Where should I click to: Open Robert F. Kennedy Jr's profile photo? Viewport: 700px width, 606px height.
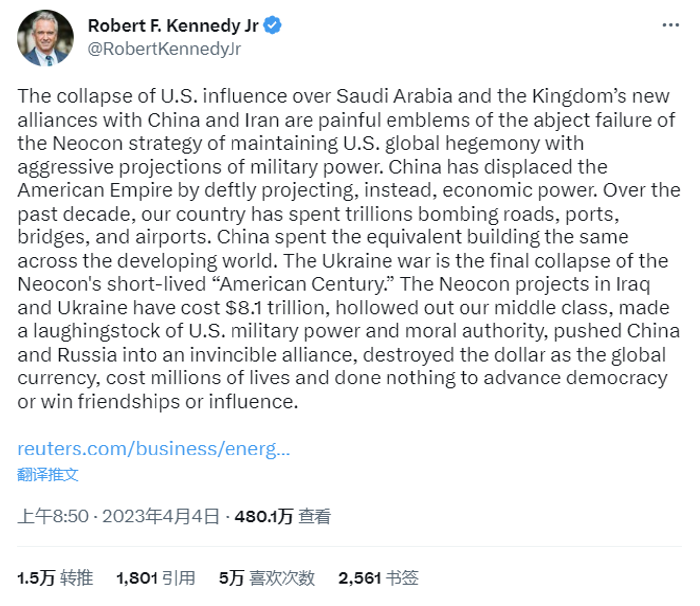pyautogui.click(x=45, y=38)
